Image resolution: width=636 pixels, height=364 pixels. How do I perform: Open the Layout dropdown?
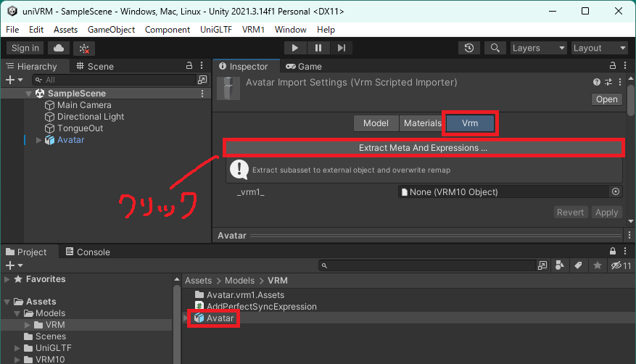[x=598, y=48]
